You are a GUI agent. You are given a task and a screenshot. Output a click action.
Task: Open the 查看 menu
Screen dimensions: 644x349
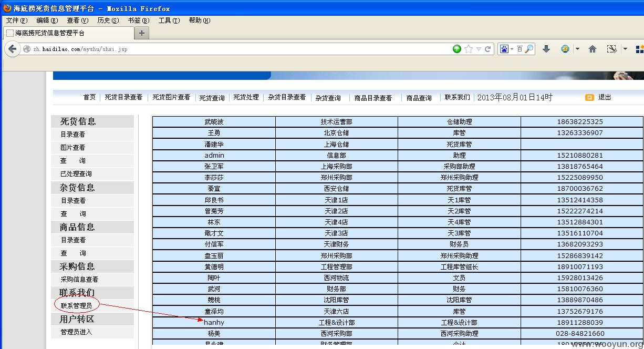click(77, 20)
